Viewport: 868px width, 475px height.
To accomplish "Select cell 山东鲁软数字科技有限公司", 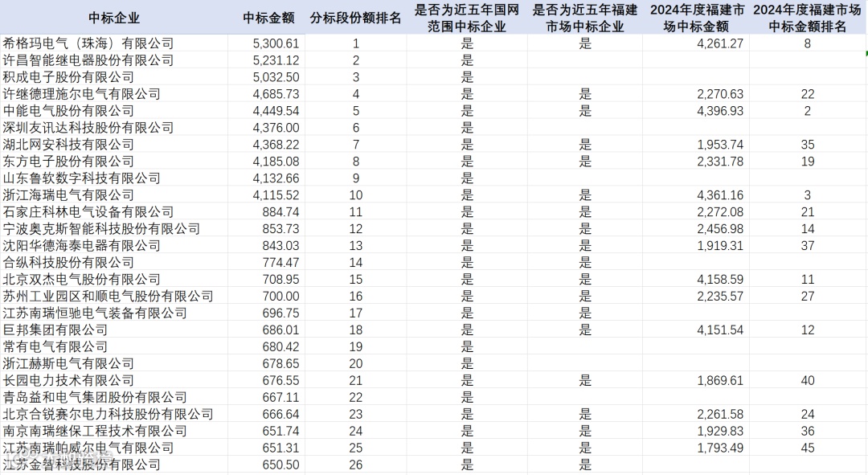I will pos(114,178).
